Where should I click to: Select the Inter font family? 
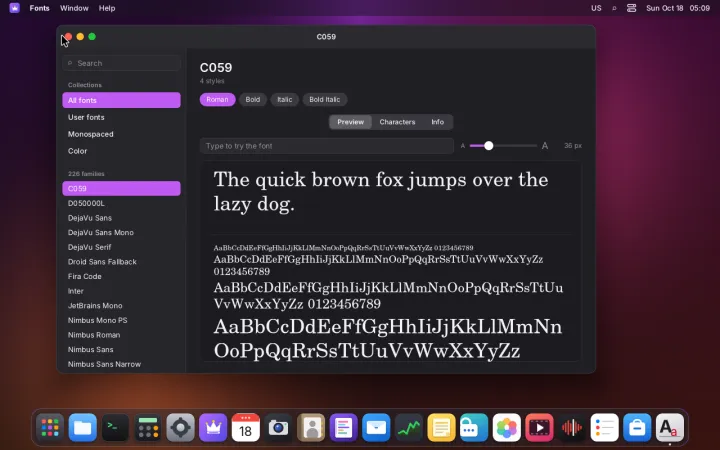coord(121,291)
